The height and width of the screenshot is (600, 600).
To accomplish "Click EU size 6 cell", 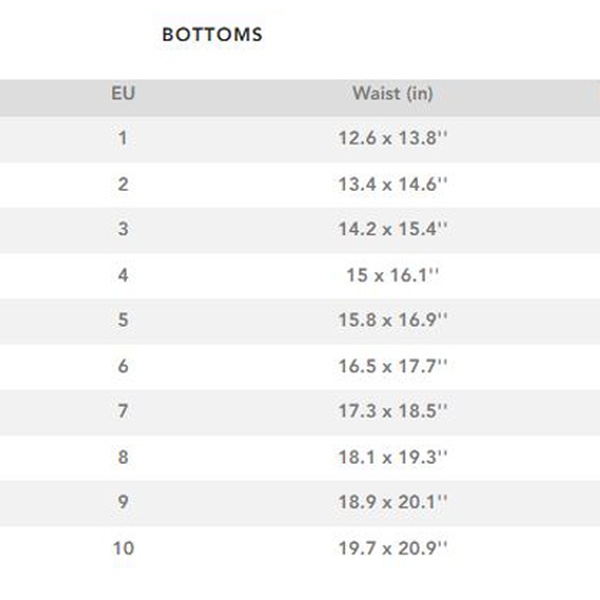I will point(123,366).
